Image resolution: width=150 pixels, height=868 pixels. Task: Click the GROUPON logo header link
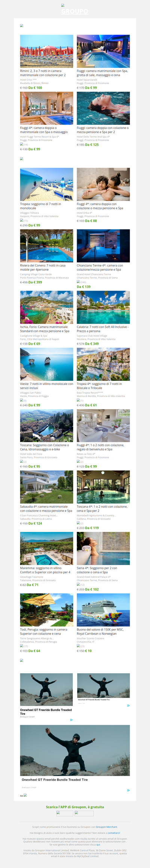coord(75,11)
